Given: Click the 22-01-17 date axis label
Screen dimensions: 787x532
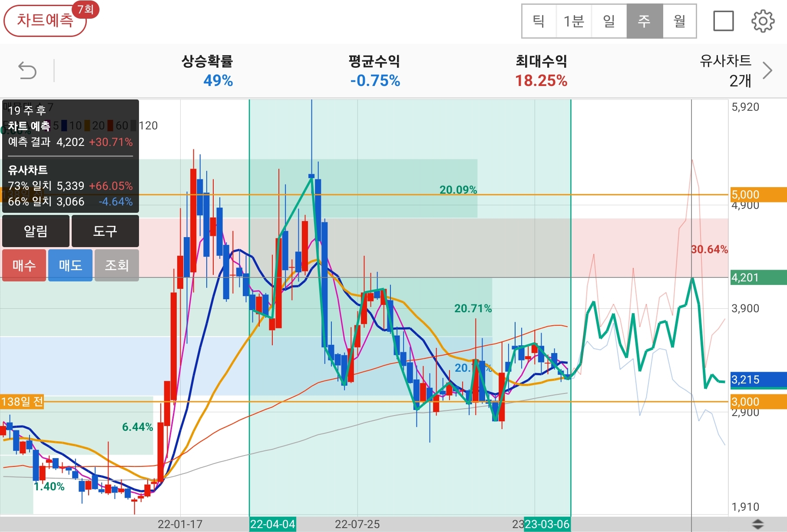Looking at the screenshot, I should pyautogui.click(x=180, y=524).
